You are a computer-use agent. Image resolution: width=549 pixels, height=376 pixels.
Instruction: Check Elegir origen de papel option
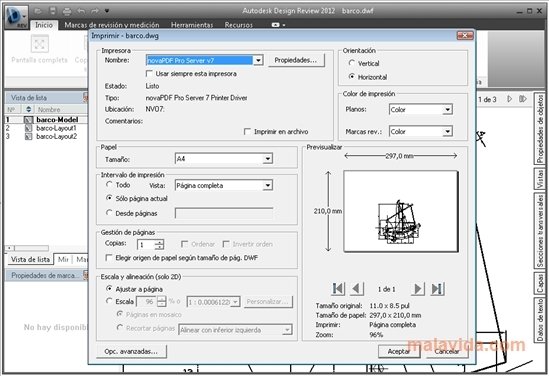click(109, 258)
